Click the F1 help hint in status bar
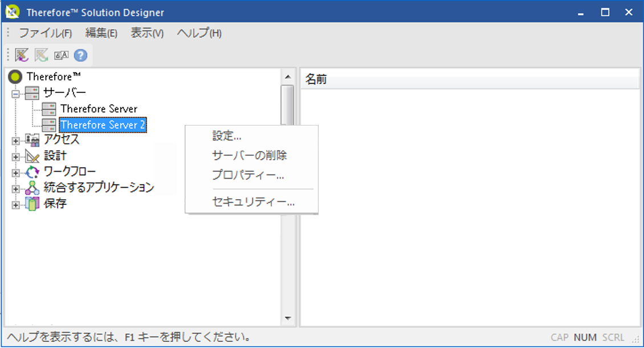Image resolution: width=644 pixels, height=348 pixels. pyautogui.click(x=130, y=337)
